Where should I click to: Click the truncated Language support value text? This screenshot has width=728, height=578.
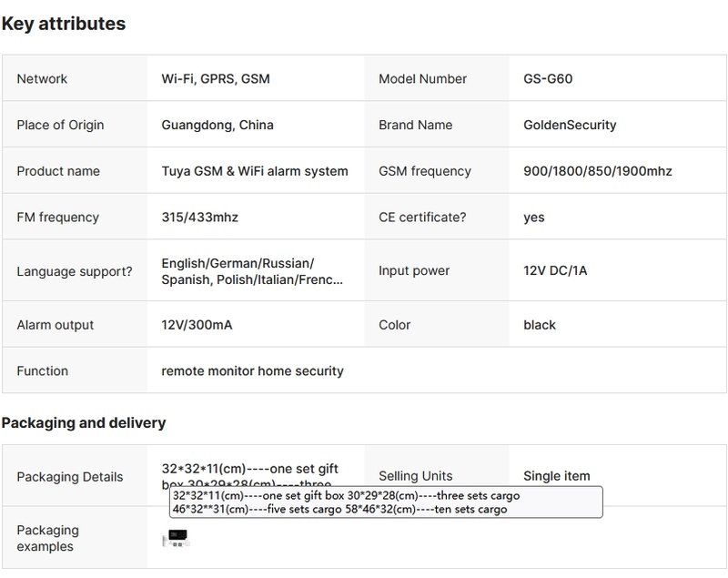pos(252,271)
